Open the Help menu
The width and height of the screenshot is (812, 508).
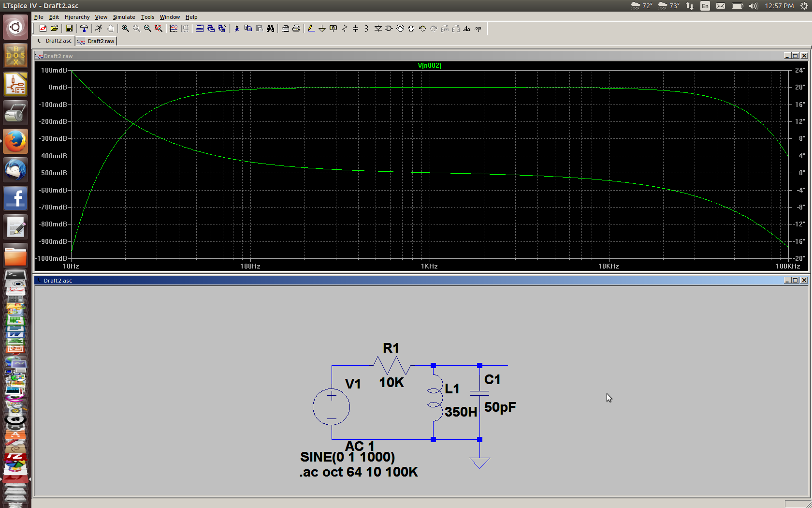click(x=191, y=17)
